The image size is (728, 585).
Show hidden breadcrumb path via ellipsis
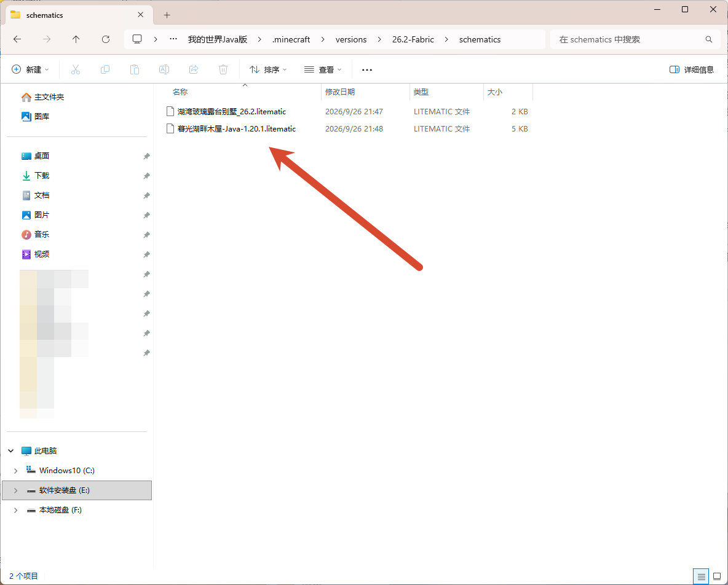click(x=173, y=39)
